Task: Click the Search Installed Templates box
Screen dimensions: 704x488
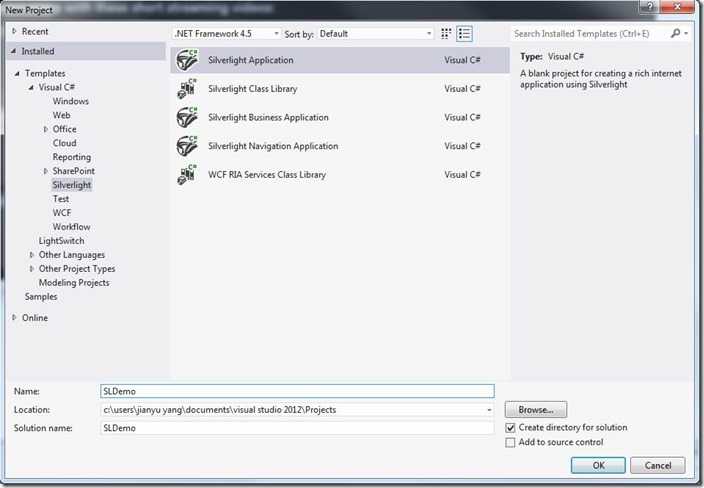Action: point(590,34)
